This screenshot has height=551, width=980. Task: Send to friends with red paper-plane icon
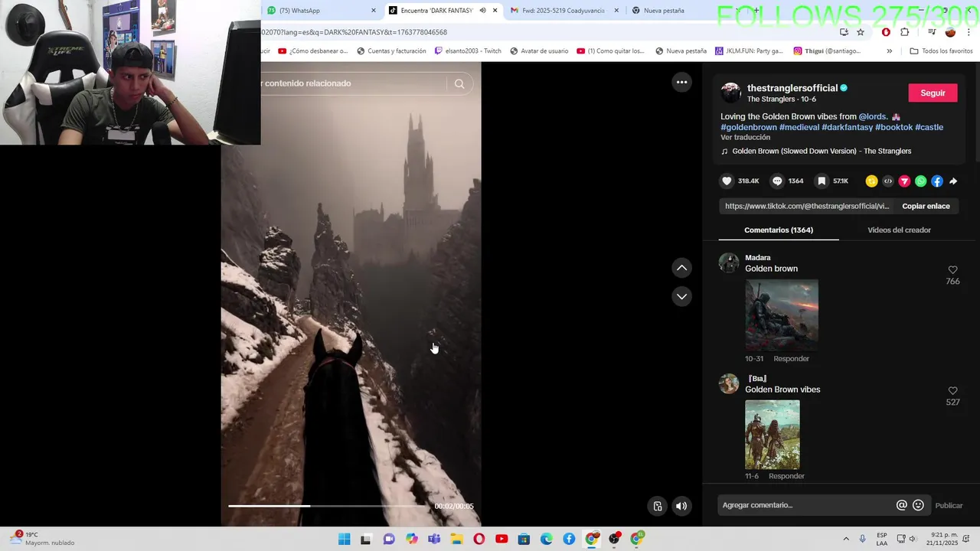point(904,181)
